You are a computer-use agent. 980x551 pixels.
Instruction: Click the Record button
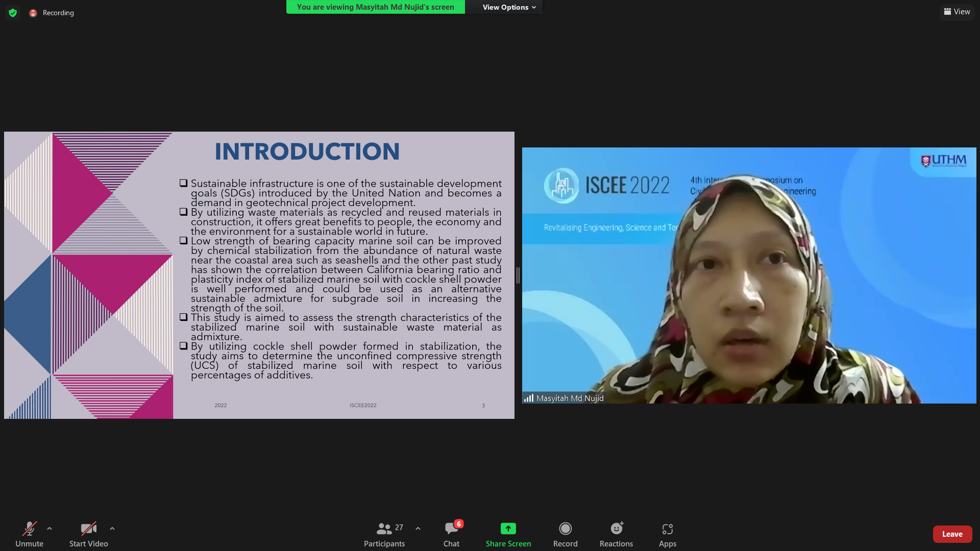[x=566, y=534]
